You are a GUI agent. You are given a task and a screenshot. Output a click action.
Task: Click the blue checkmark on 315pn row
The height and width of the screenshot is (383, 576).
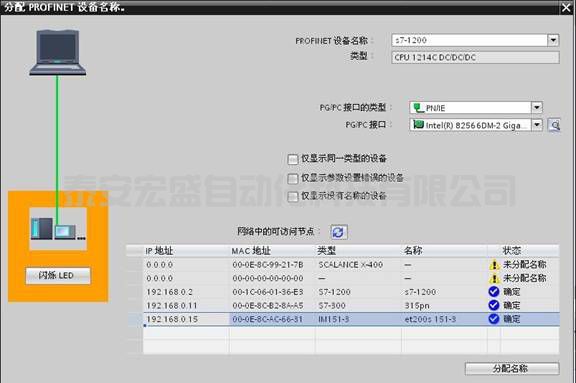494,305
